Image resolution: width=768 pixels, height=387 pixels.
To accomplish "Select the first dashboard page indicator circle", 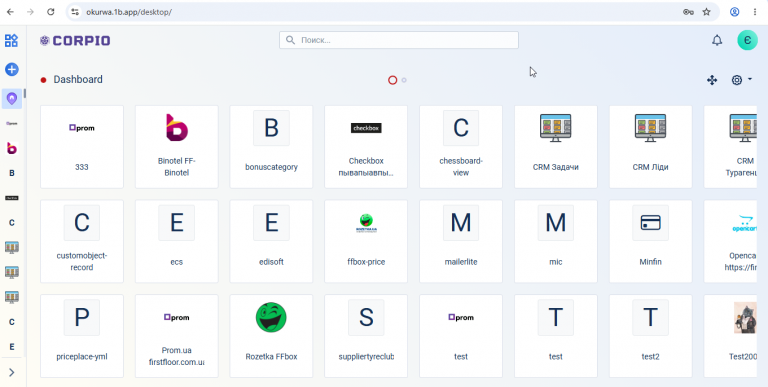I will pos(392,80).
